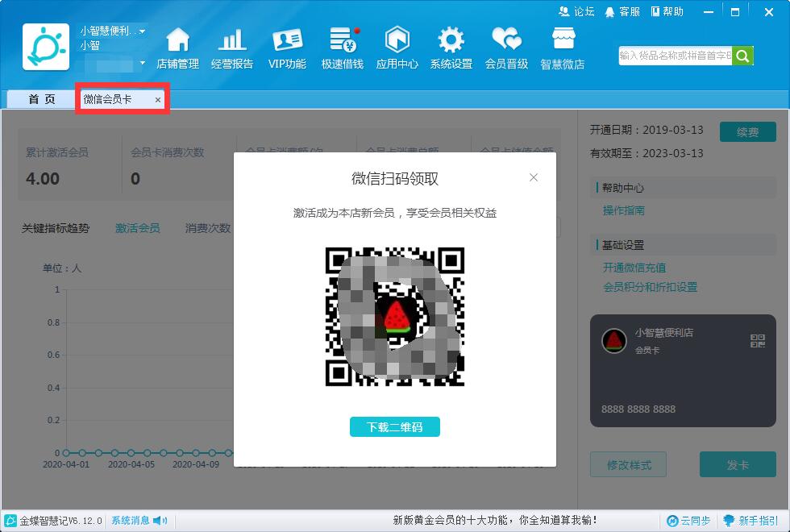Click the dark member card preview

coord(684,371)
